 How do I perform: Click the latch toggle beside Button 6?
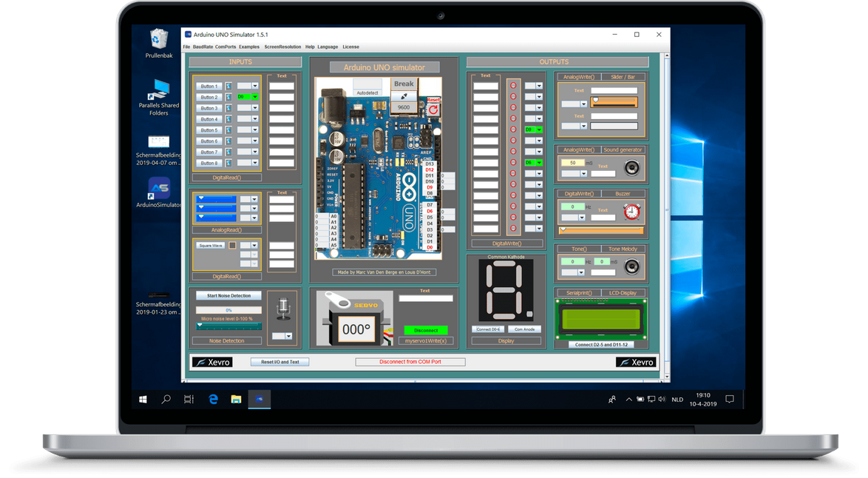pos(228,141)
